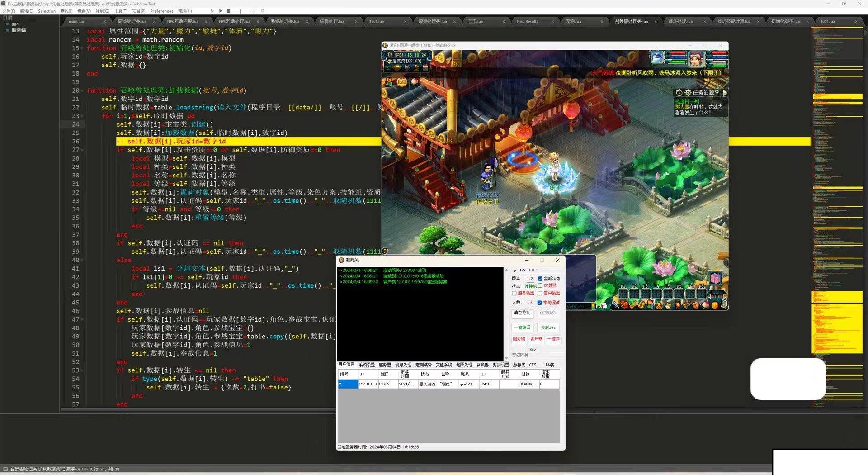
Task: Click the 一键编译 button
Action: (x=523, y=328)
